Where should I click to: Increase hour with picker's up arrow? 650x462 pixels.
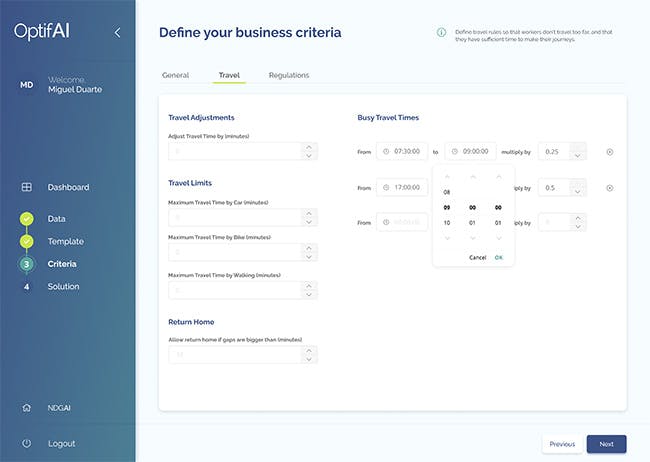pyautogui.click(x=447, y=177)
